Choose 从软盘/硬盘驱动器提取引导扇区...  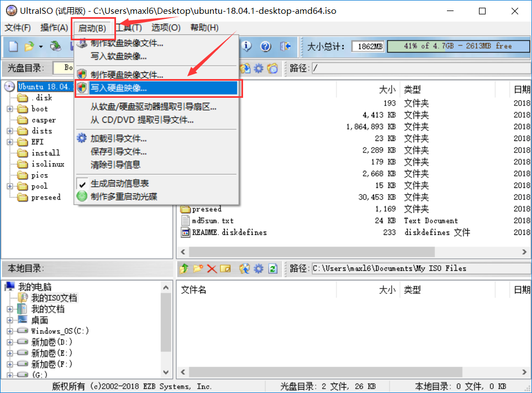coord(156,107)
